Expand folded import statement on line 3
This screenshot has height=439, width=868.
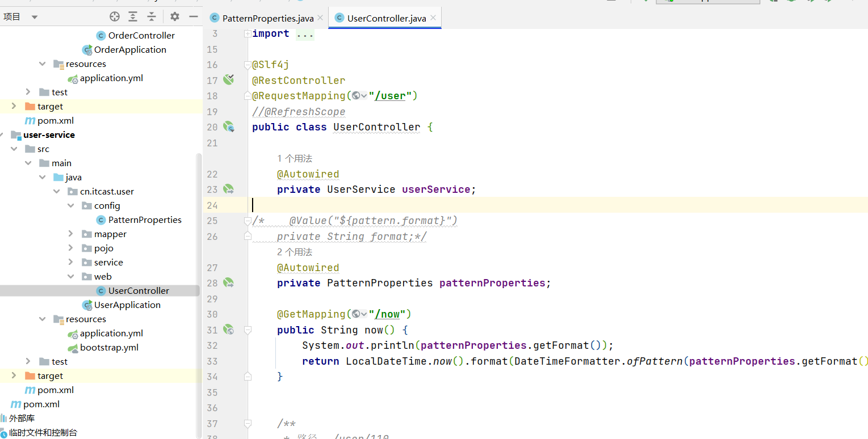pos(248,33)
